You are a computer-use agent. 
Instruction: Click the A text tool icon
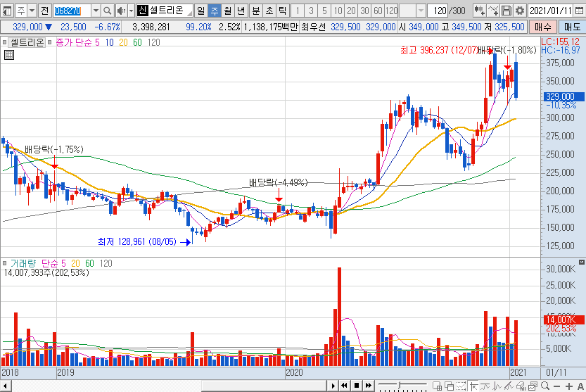(x=580, y=386)
